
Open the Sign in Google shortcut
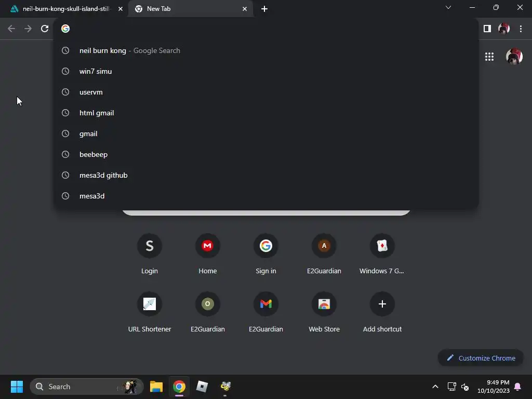click(266, 255)
